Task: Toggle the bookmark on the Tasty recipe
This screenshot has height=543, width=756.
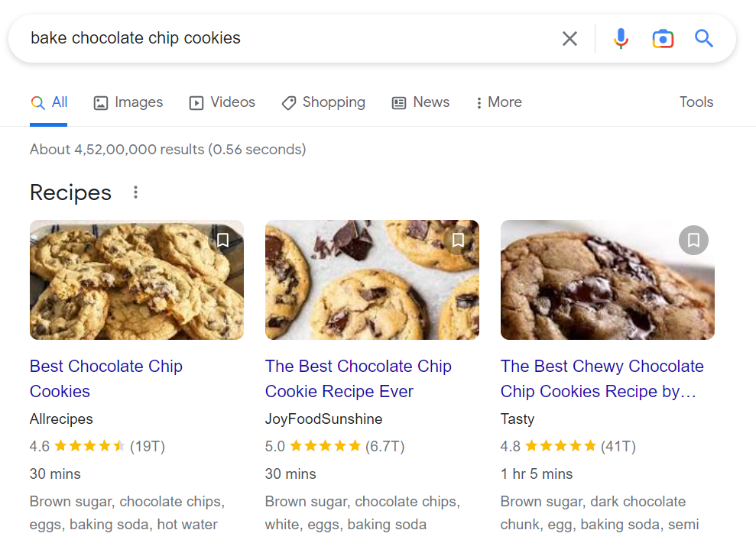Action: pos(693,240)
